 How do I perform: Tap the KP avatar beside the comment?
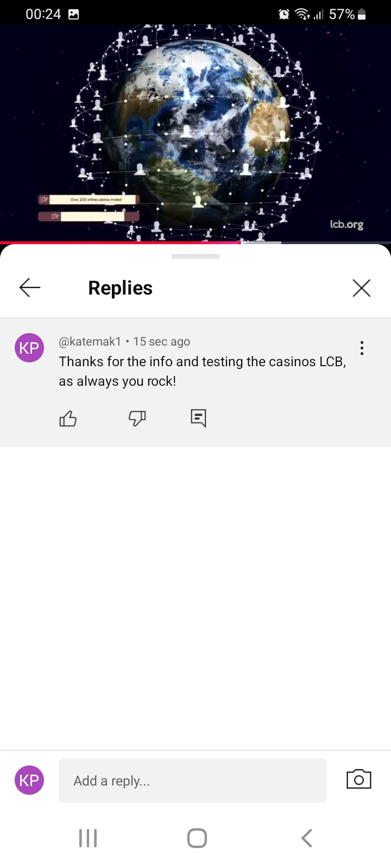29,348
